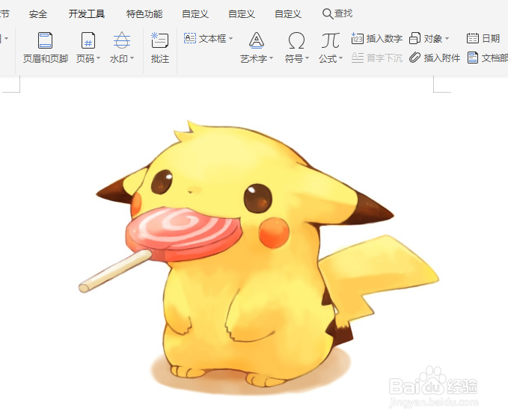508x420 pixels.
Task: Click the 插入附件 label
Action: coord(442,58)
